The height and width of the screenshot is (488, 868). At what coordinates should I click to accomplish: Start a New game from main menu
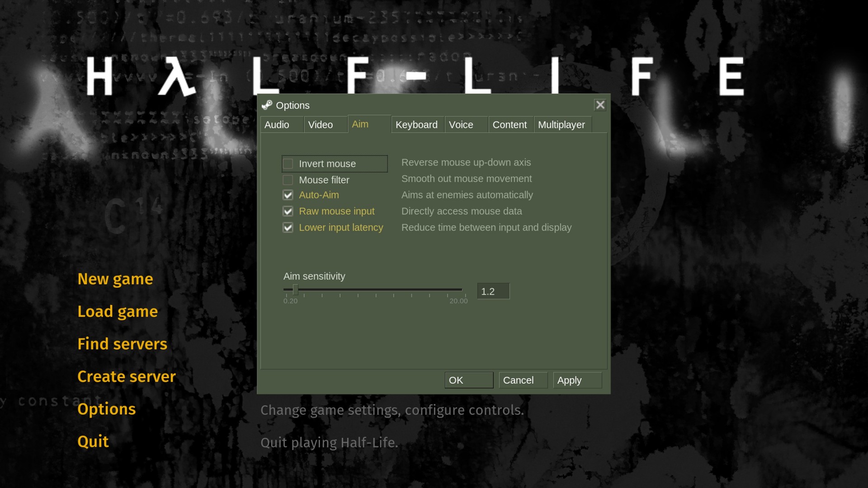coord(115,279)
